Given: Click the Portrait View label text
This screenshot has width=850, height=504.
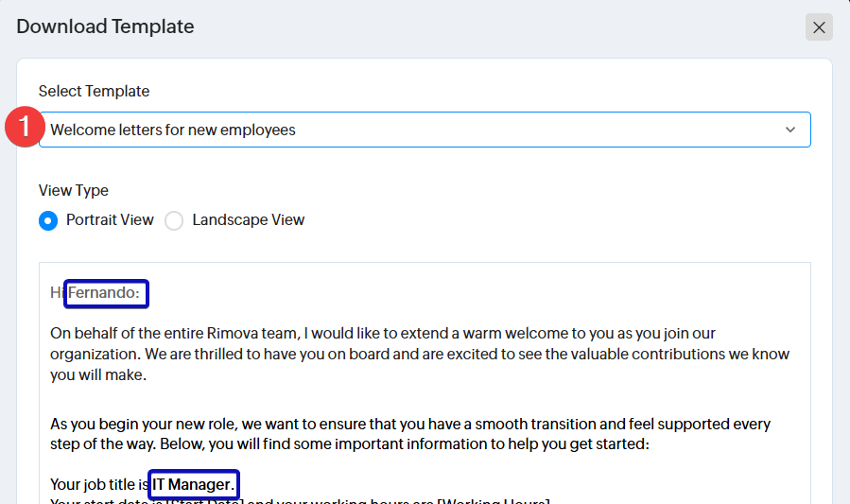Looking at the screenshot, I should [110, 219].
